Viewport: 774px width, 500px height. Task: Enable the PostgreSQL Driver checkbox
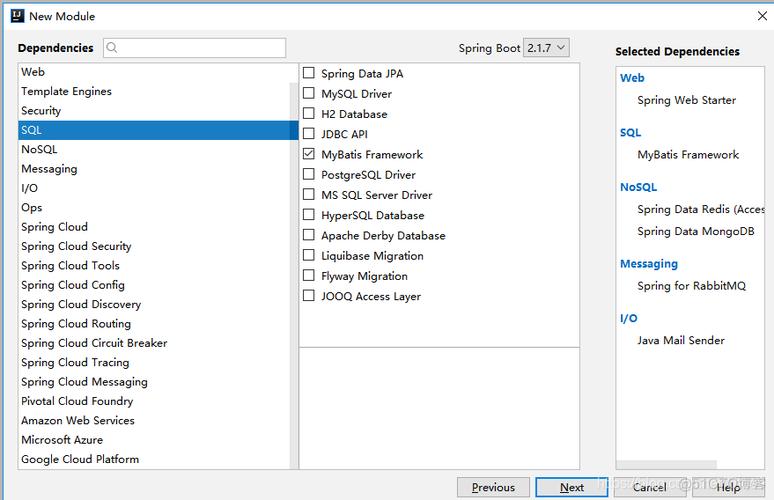tap(309, 174)
